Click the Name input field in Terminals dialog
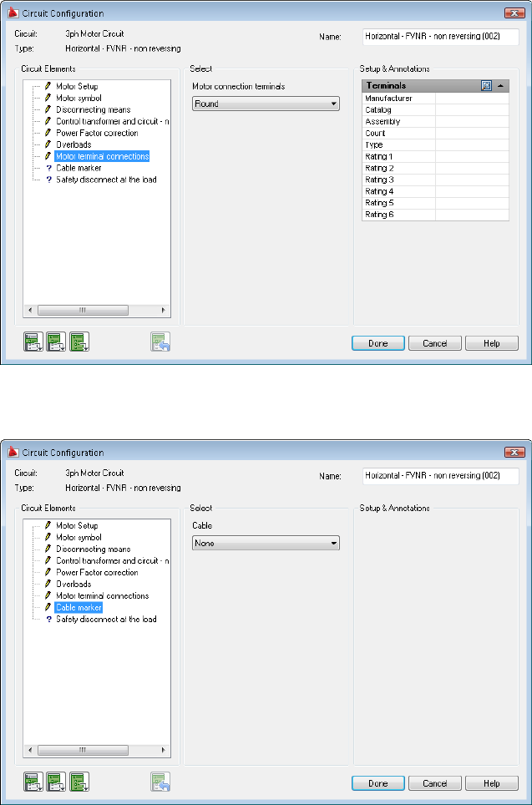The image size is (532, 805). coord(441,37)
